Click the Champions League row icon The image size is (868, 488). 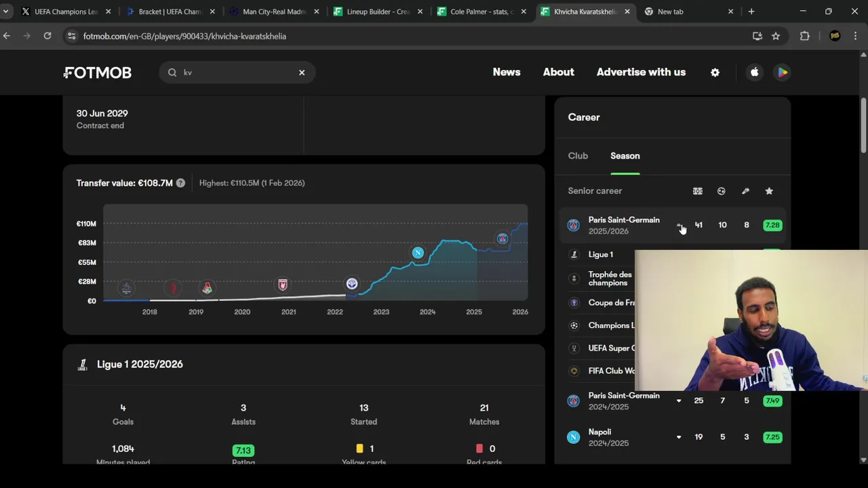(x=574, y=325)
